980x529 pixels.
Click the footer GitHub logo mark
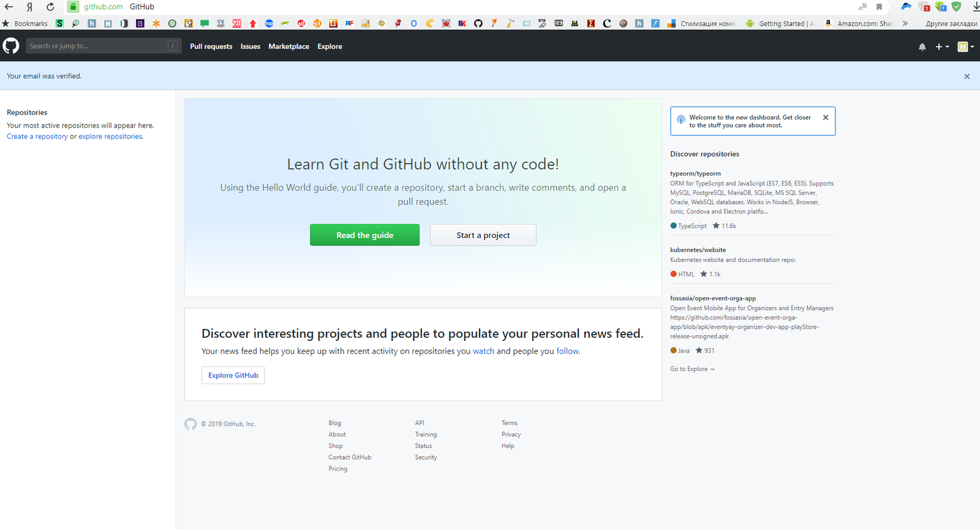click(x=190, y=424)
